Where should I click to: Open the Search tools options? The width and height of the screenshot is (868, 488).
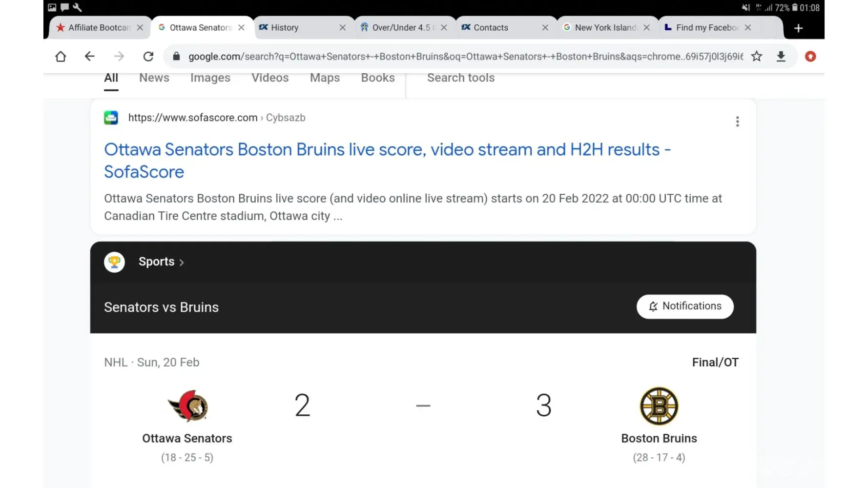coord(460,78)
